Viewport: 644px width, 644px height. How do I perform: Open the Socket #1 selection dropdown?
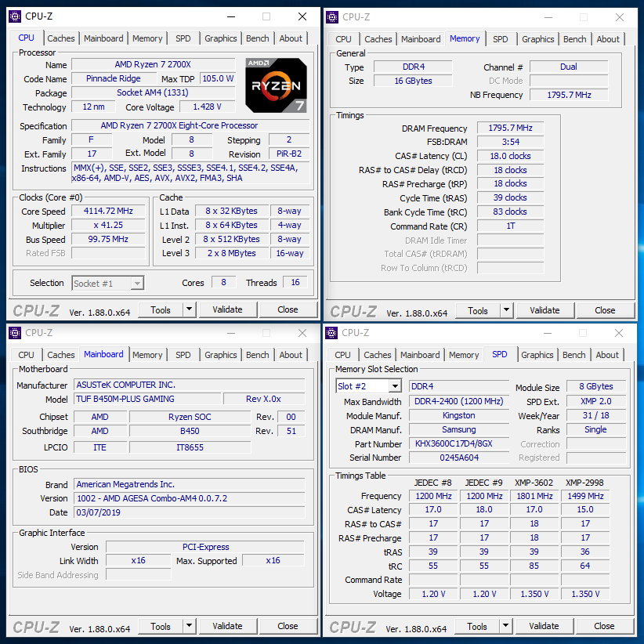138,284
